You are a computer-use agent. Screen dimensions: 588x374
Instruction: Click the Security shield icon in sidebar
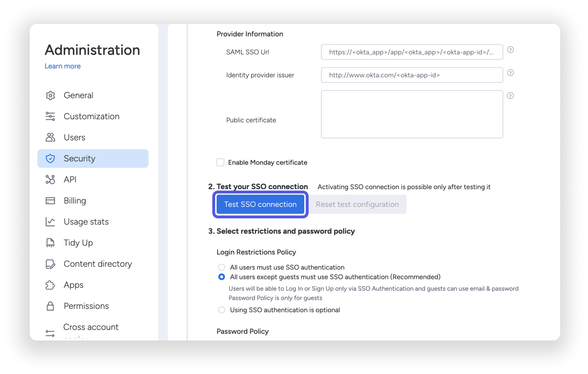pyautogui.click(x=50, y=159)
